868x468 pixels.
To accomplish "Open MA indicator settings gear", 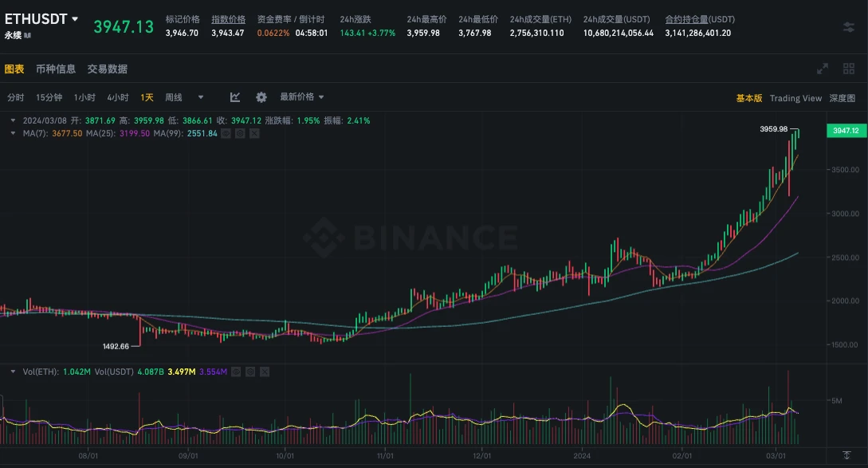I will pyautogui.click(x=240, y=133).
